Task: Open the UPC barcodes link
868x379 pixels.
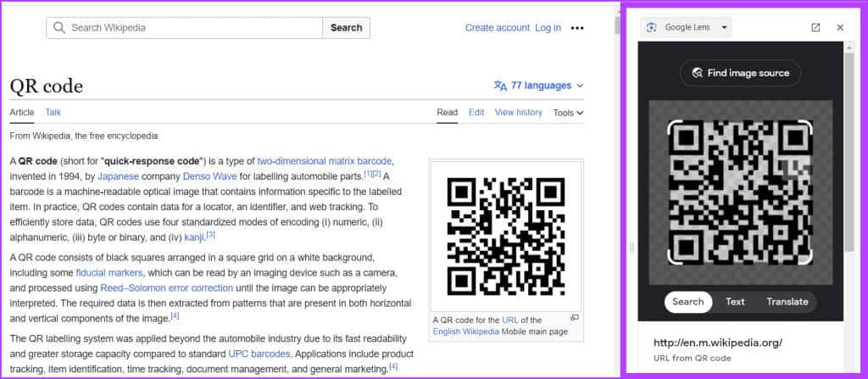Action: coord(259,354)
